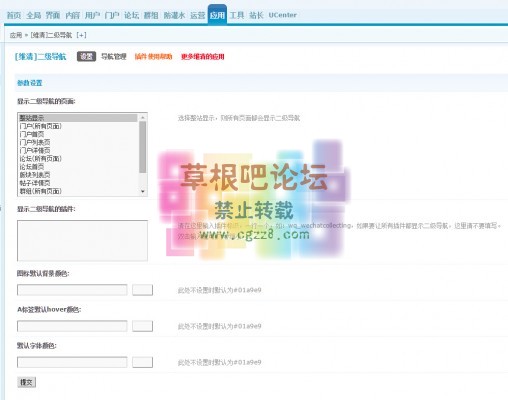Viewport: 508px width, 400px height.
Task: Focus the 默认字体颜色 input field
Action: pyautogui.click(x=72, y=362)
